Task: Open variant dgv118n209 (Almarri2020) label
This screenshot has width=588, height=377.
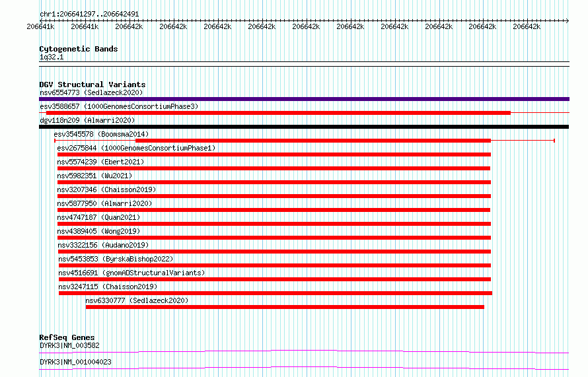Action: tap(87, 120)
